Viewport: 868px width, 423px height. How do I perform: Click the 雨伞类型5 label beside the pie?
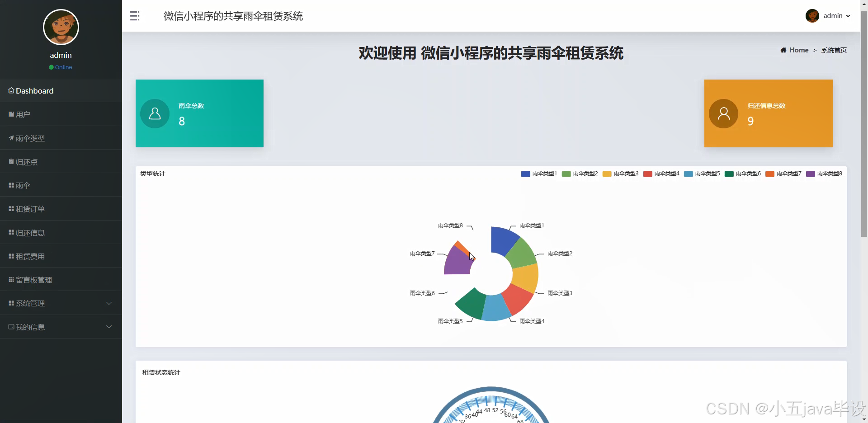(x=450, y=321)
